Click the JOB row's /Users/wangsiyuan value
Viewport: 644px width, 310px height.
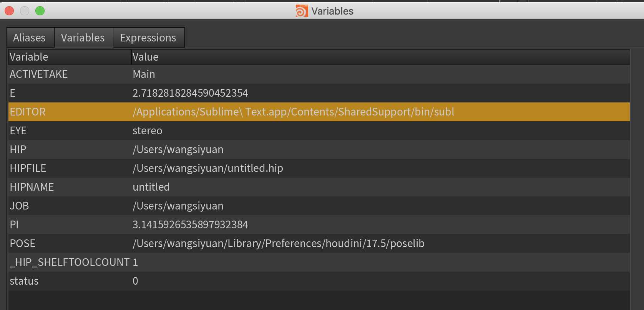pos(178,206)
